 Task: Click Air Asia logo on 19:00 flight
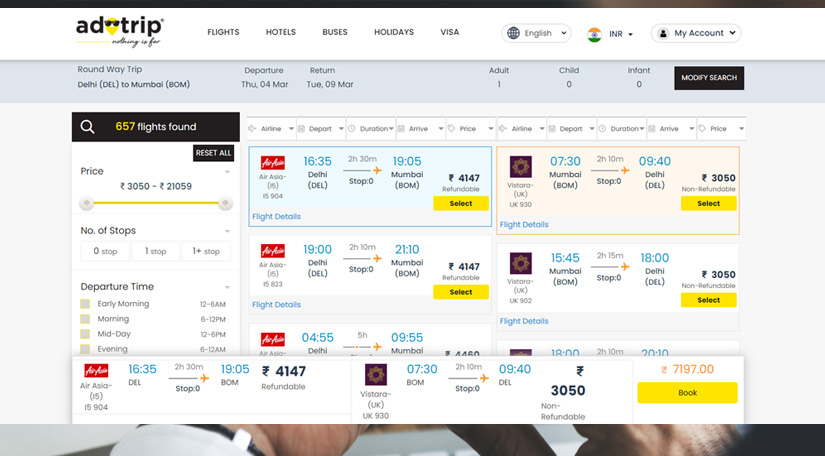click(x=273, y=250)
